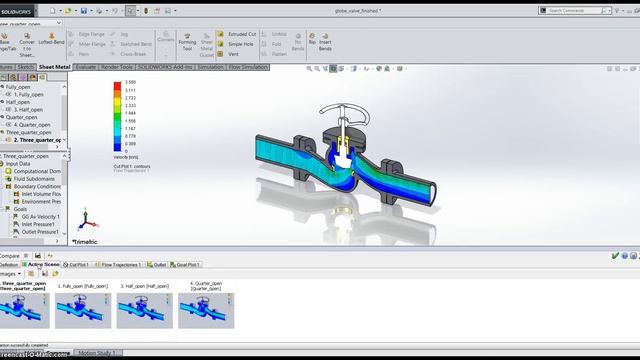
Task: Click scroll-down arrow of configuration tree
Action: click(x=64, y=140)
